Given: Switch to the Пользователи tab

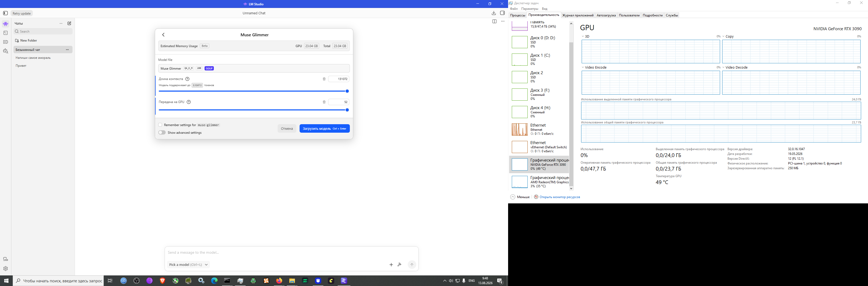Looking at the screenshot, I should [629, 15].
